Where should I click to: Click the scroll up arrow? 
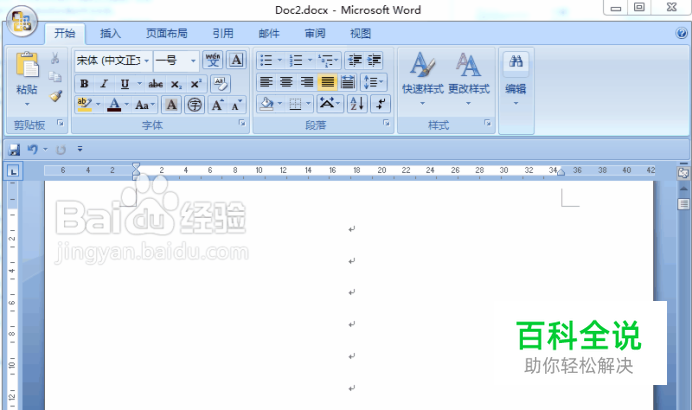(683, 189)
